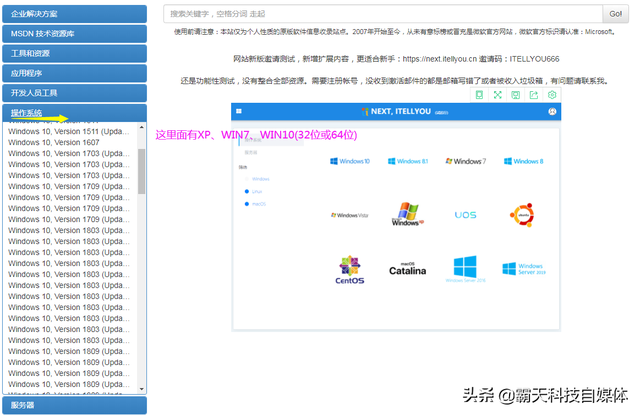This screenshot has width=640, height=415.
Task: Click the gear settings icon above the preview image
Action: click(x=552, y=95)
